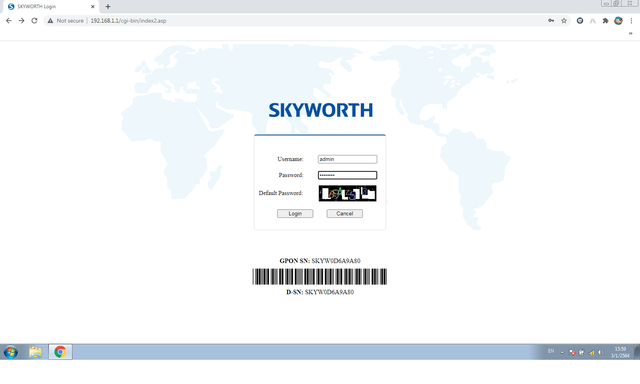Click the SKYWORTH logo

(x=320, y=110)
